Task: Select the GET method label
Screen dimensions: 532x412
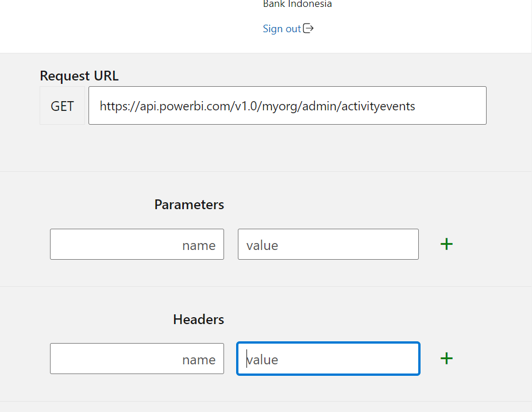Action: (62, 106)
